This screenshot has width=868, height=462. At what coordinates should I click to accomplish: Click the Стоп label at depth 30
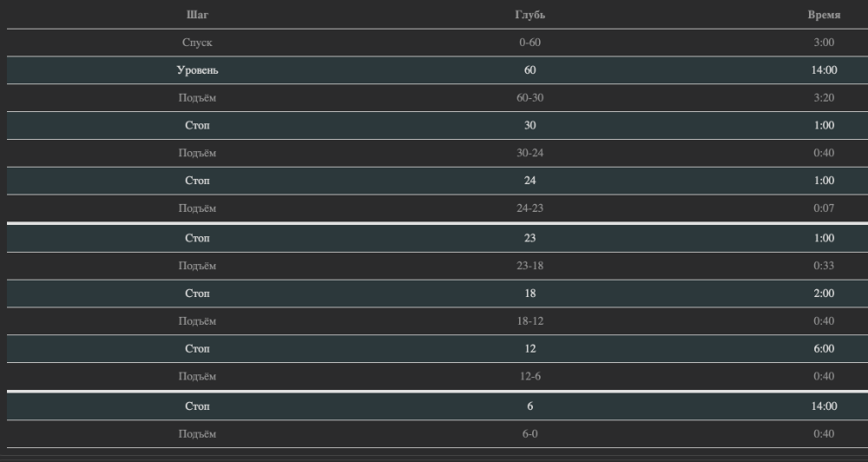pyautogui.click(x=197, y=126)
